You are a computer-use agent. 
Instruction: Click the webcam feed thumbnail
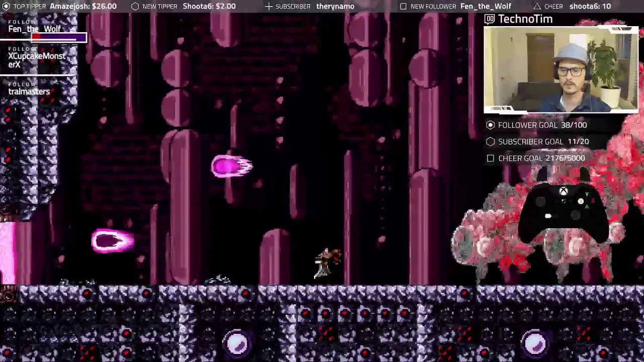(x=561, y=69)
